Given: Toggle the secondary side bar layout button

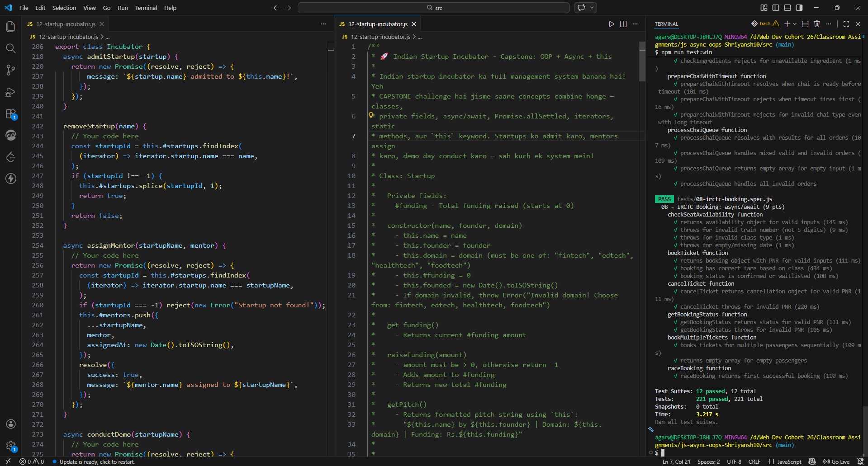Looking at the screenshot, I should [799, 8].
